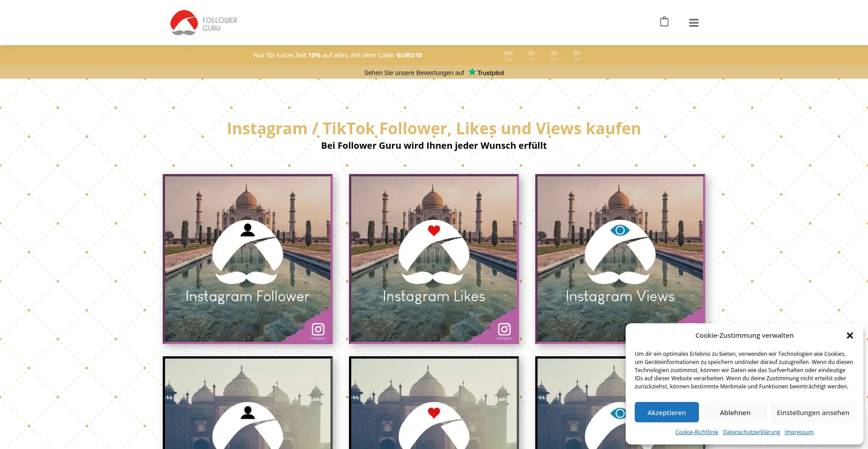Click the person icon on Instagram Follower
The image size is (868, 449).
(x=248, y=230)
